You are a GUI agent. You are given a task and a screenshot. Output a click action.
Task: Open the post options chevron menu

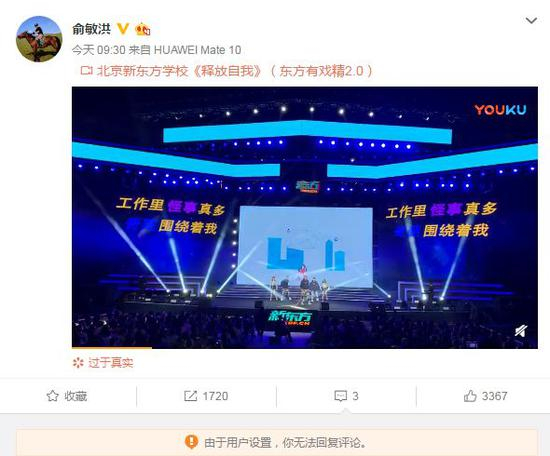pos(531,21)
